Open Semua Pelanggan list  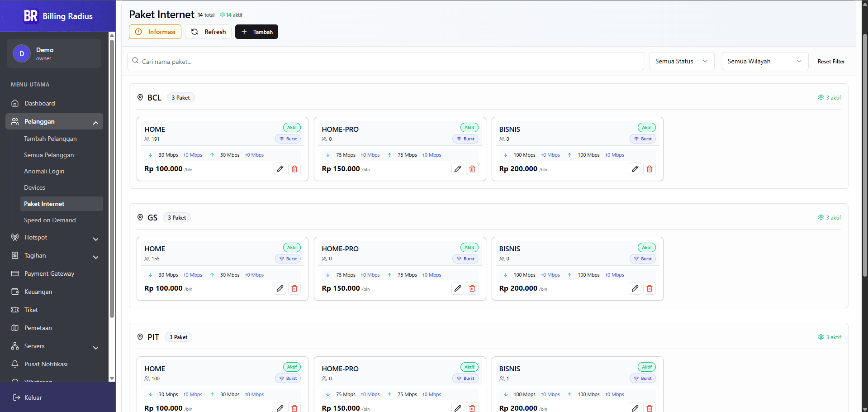click(62, 155)
